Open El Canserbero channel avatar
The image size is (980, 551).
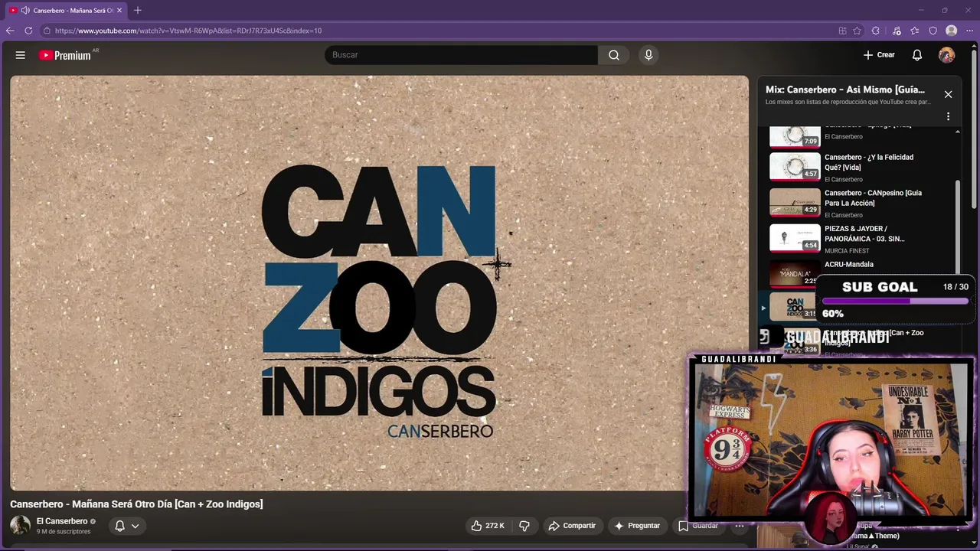20,526
